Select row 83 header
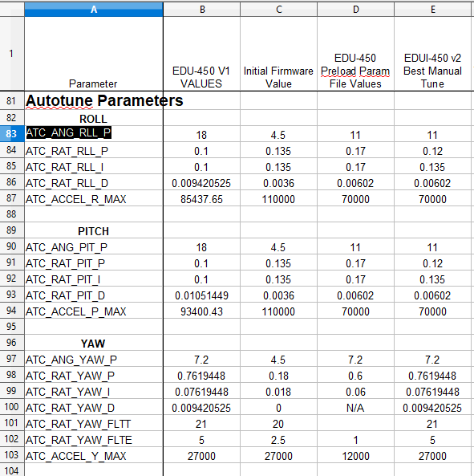This screenshot has height=476, width=474. click(x=12, y=133)
